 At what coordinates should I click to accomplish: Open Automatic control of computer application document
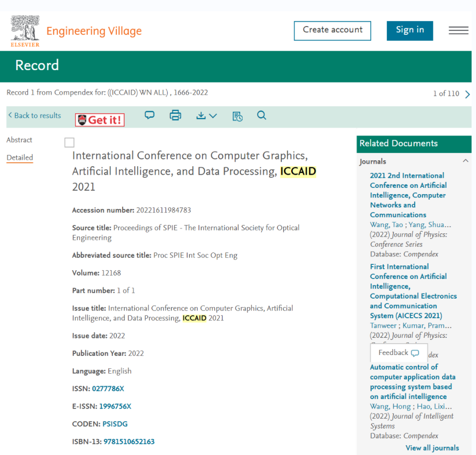click(413, 382)
